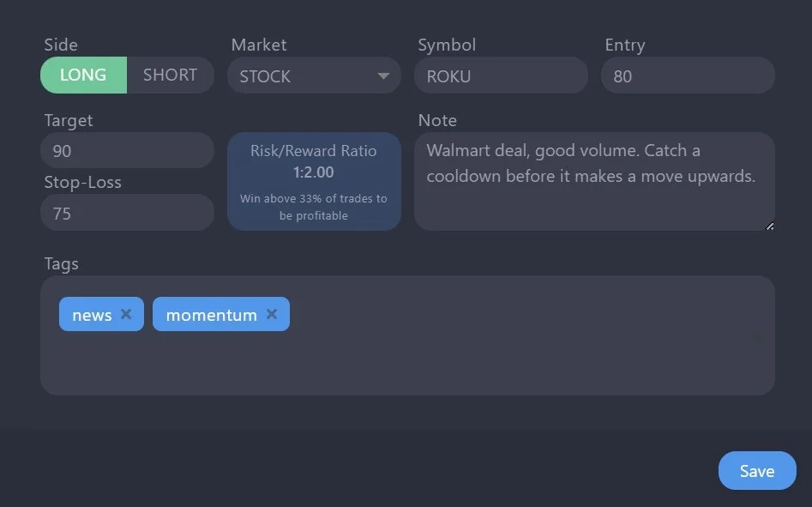Save the trade entry
The height and width of the screenshot is (507, 812).
click(x=756, y=470)
